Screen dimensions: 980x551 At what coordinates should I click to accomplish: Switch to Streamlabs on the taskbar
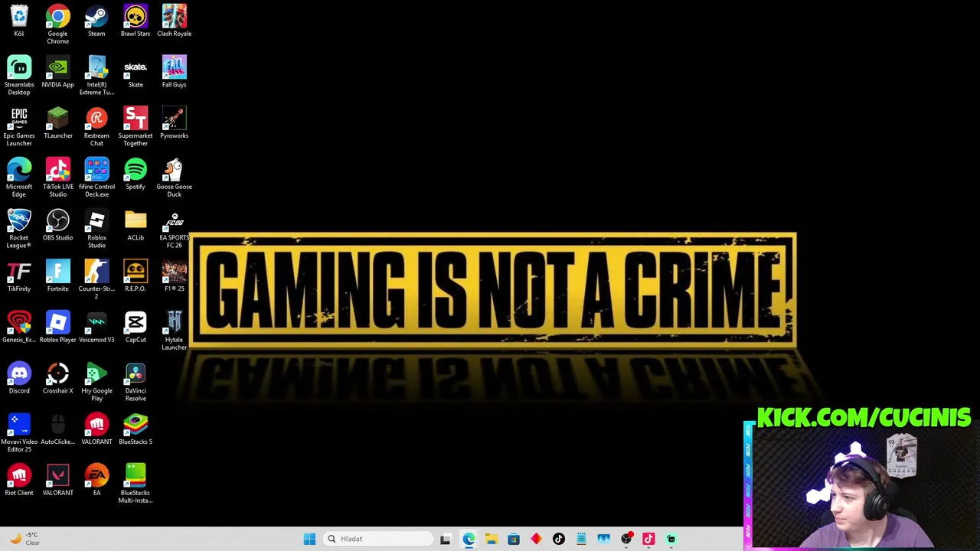pyautogui.click(x=671, y=539)
